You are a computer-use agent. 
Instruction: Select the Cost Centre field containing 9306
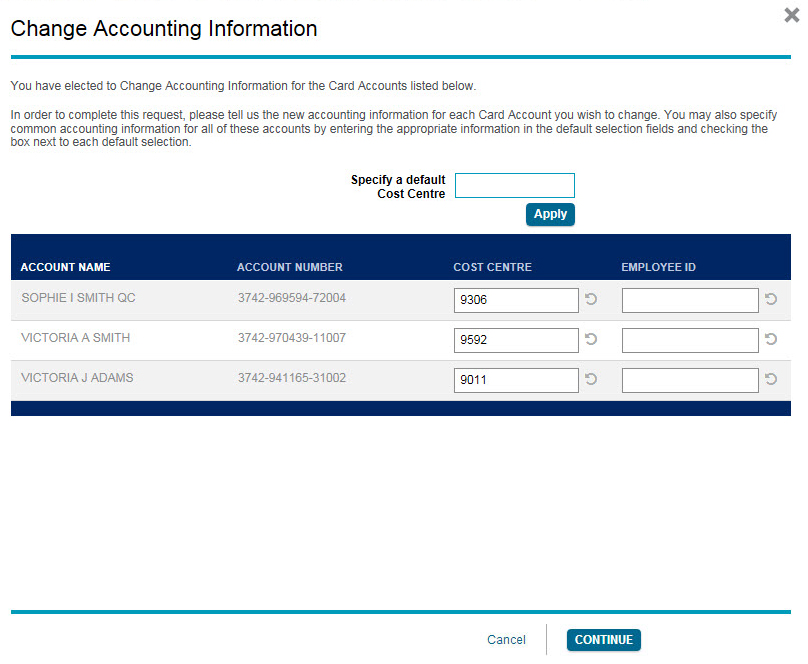[516, 300]
